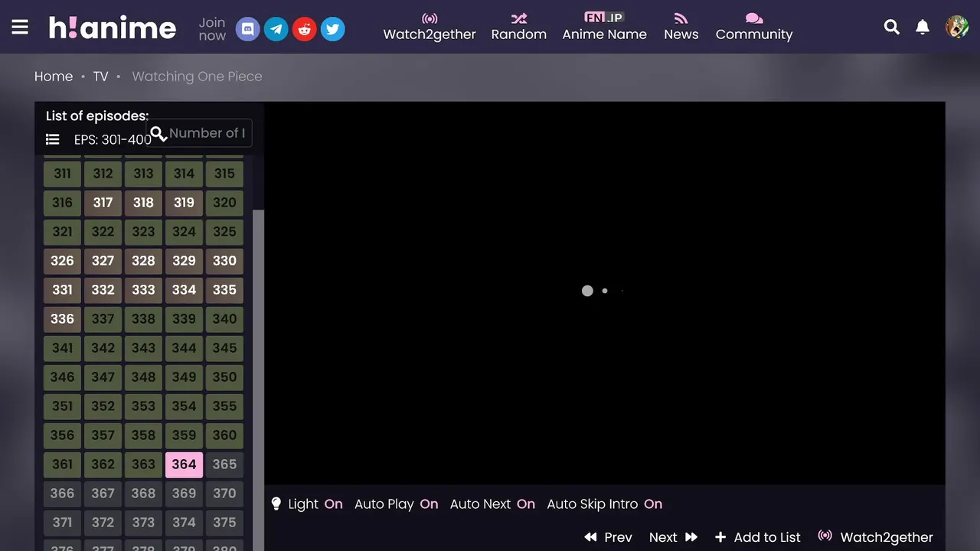Open the Telegram channel icon

pos(276,29)
